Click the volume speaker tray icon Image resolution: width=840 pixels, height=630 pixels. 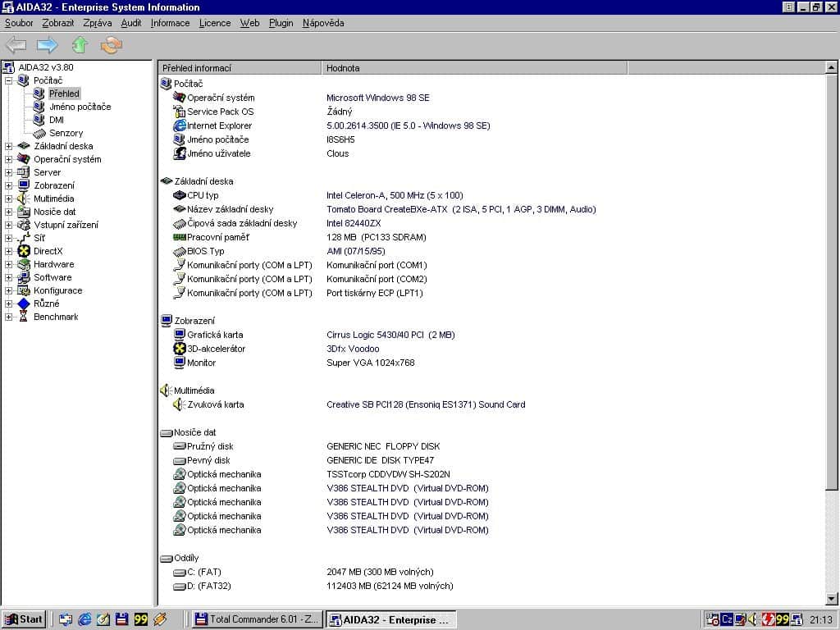[x=754, y=619]
